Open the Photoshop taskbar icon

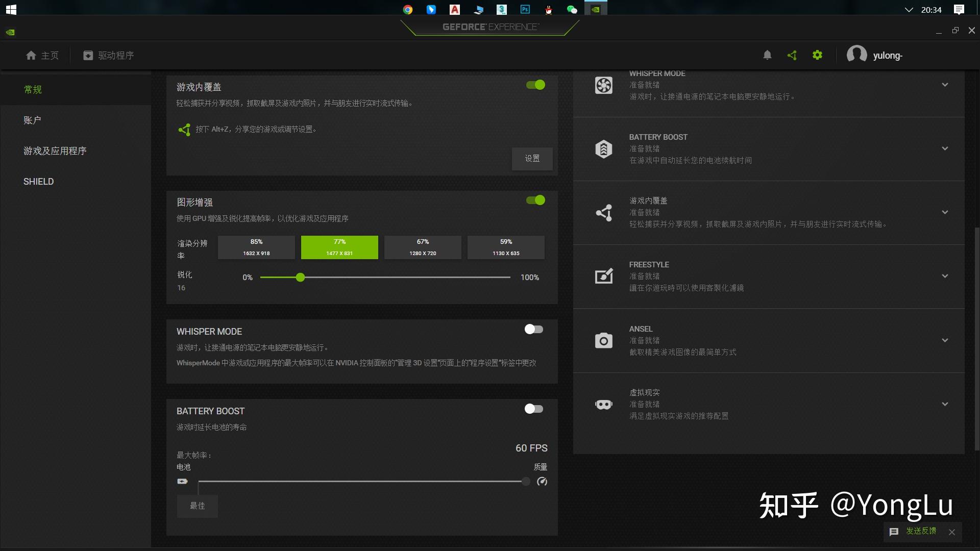point(525,9)
